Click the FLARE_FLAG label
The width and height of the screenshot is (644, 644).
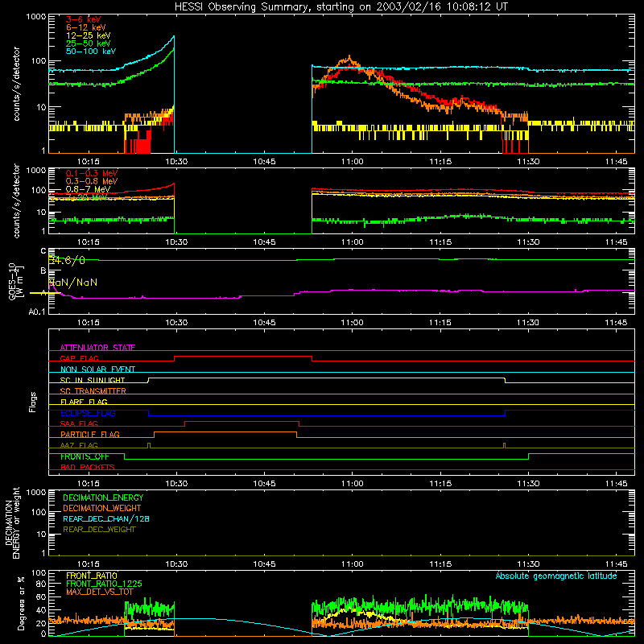coord(84,402)
